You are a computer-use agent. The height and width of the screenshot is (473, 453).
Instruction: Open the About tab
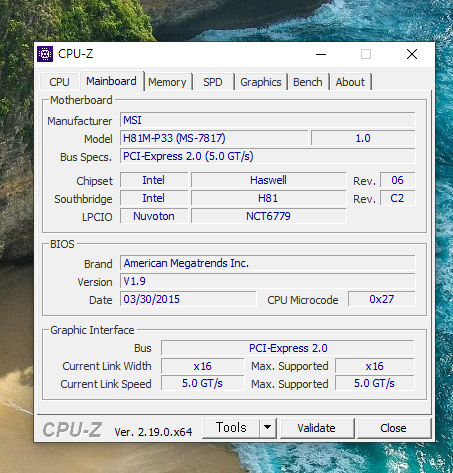(350, 82)
